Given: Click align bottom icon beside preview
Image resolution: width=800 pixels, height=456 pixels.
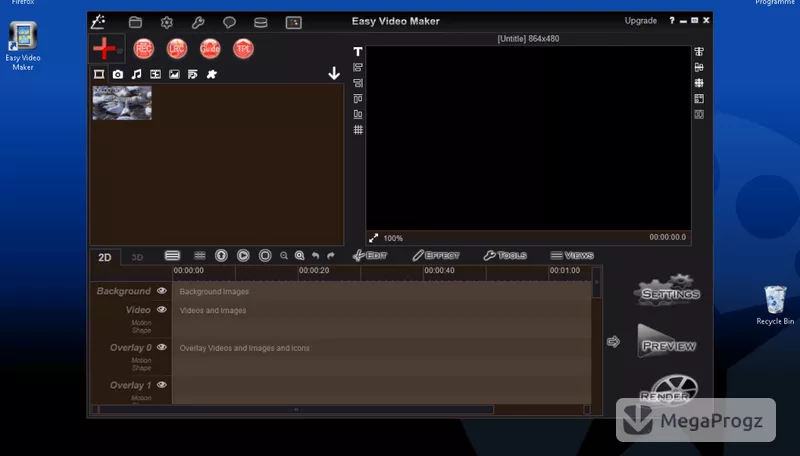Looking at the screenshot, I should [x=358, y=114].
